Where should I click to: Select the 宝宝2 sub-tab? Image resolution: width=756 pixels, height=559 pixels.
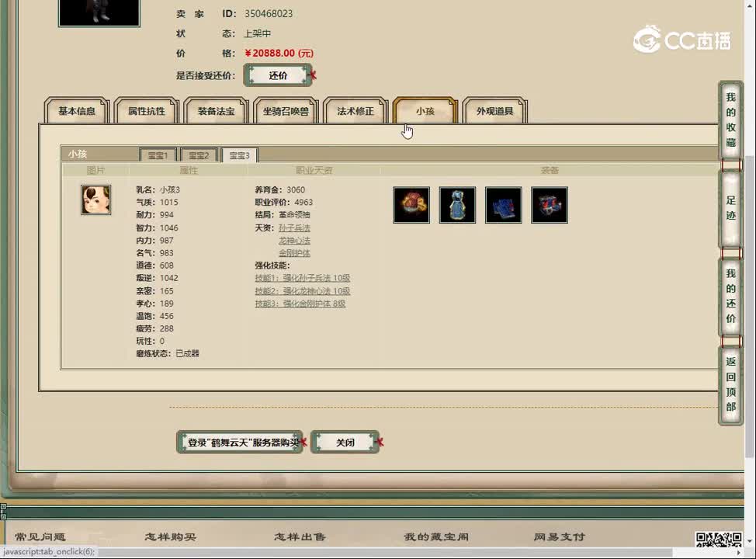coord(198,155)
